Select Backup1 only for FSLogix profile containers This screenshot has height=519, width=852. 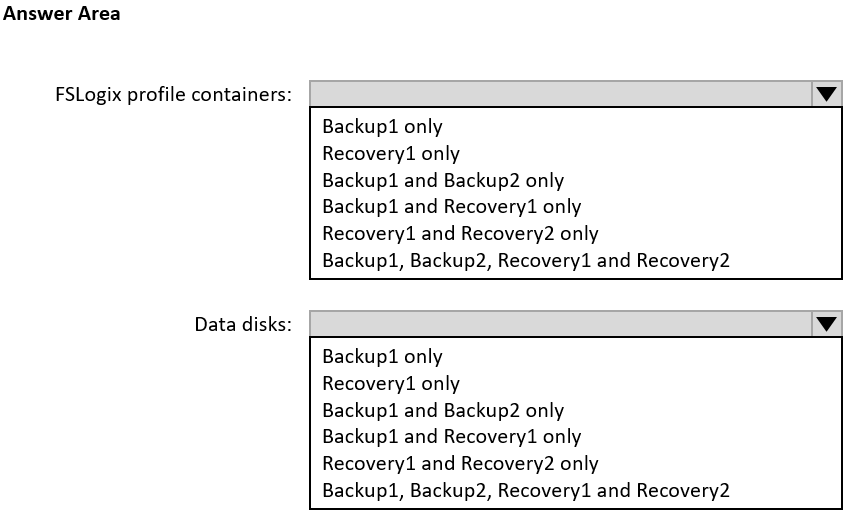(382, 127)
